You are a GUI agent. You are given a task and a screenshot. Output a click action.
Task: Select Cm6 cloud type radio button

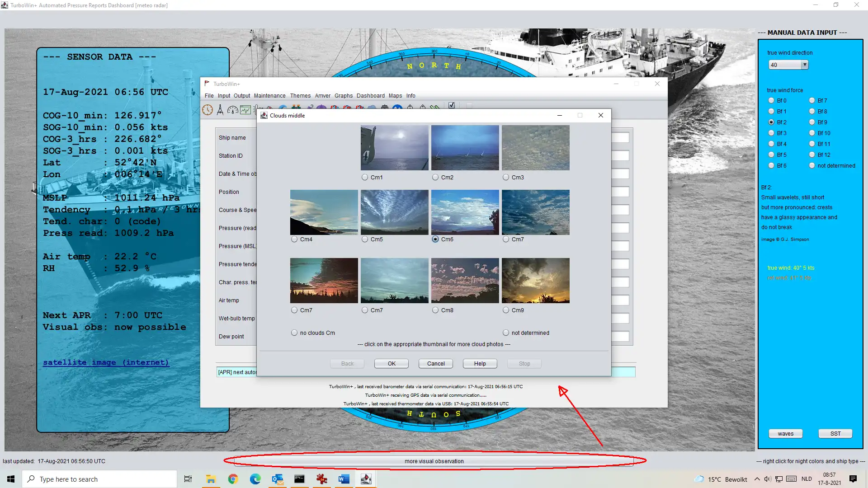pyautogui.click(x=435, y=239)
